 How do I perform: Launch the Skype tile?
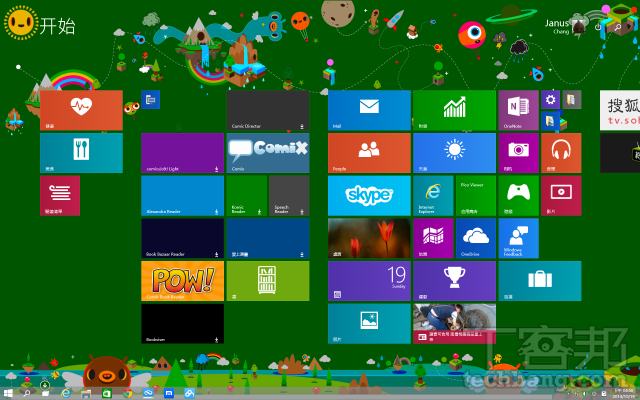click(x=369, y=196)
